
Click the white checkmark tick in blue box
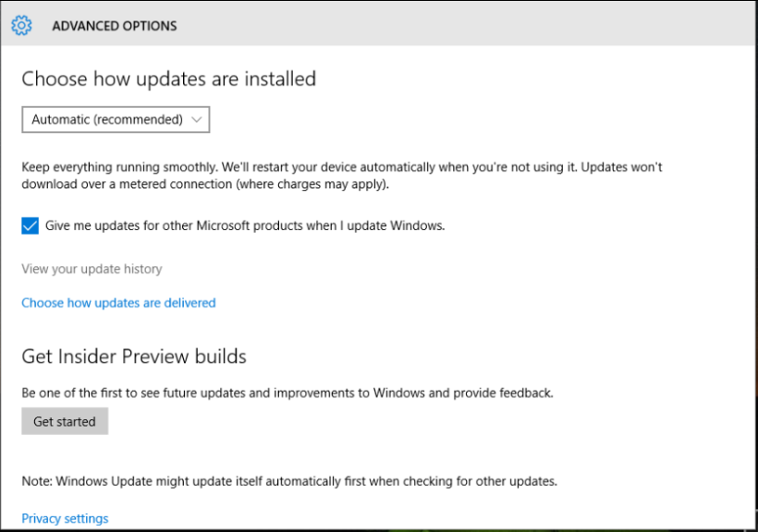tap(30, 225)
